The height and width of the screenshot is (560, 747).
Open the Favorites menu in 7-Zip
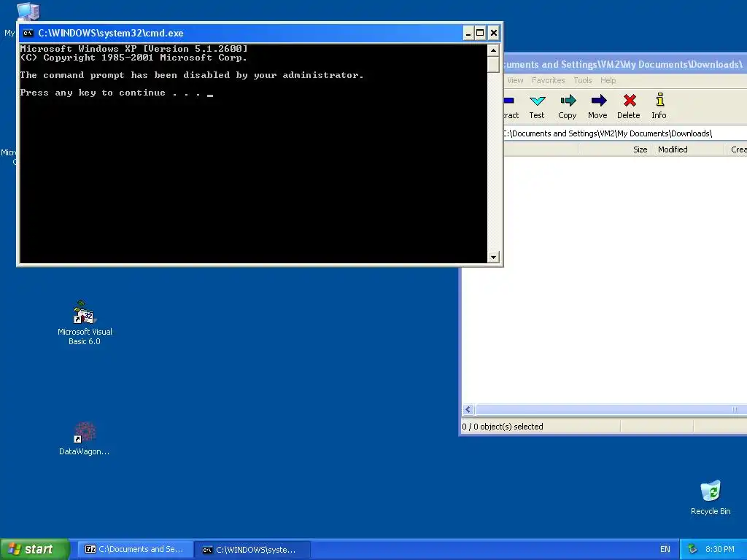(x=549, y=80)
